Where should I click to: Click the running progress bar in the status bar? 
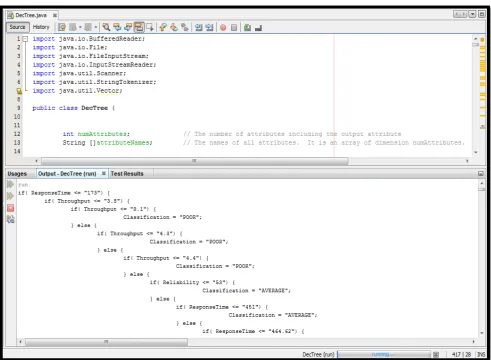pyautogui.click(x=384, y=354)
